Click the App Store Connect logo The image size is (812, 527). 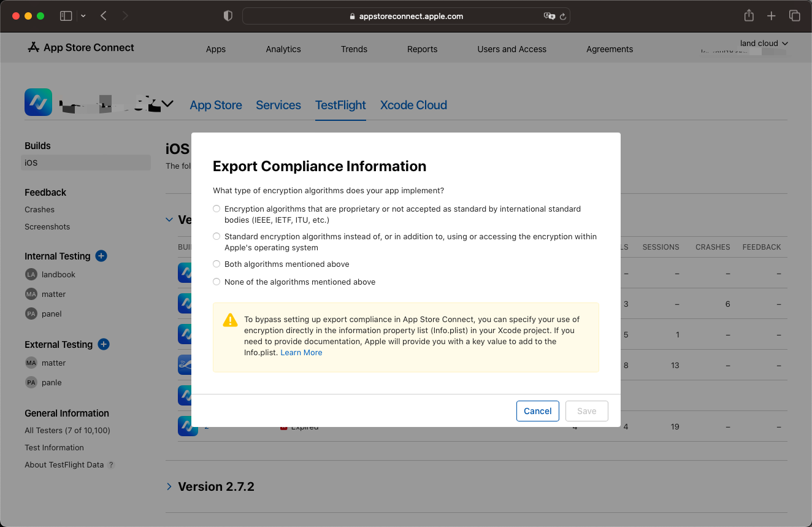click(x=81, y=47)
